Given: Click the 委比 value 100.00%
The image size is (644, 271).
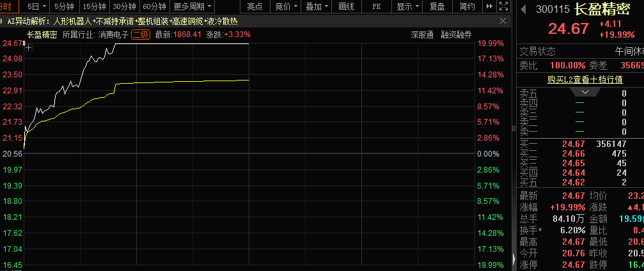Looking at the screenshot, I should 568,65.
